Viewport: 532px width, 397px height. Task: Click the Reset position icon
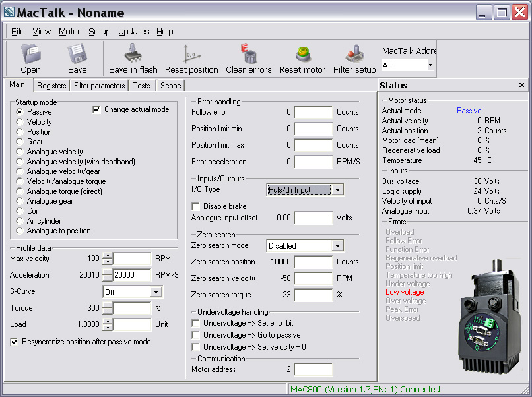pyautogui.click(x=191, y=53)
